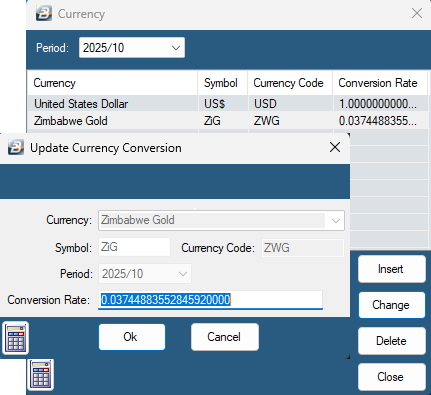Sort by the Conversion Rate column header
The width and height of the screenshot is (431, 395).
coord(380,83)
